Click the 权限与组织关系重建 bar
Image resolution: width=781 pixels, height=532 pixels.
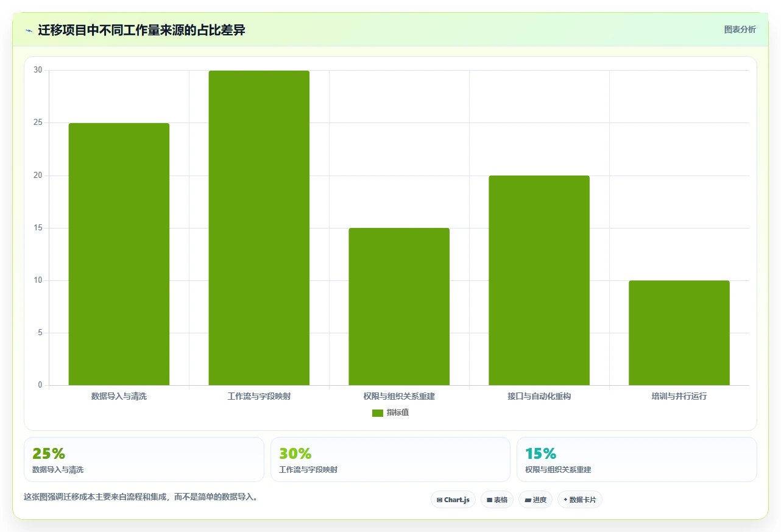(399, 307)
